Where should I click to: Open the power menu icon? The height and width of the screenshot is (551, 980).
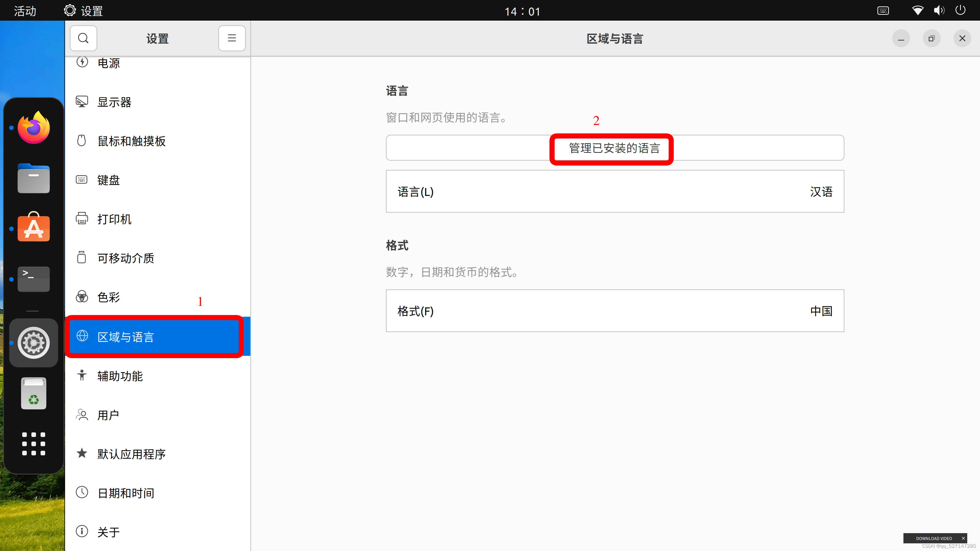[x=960, y=10]
